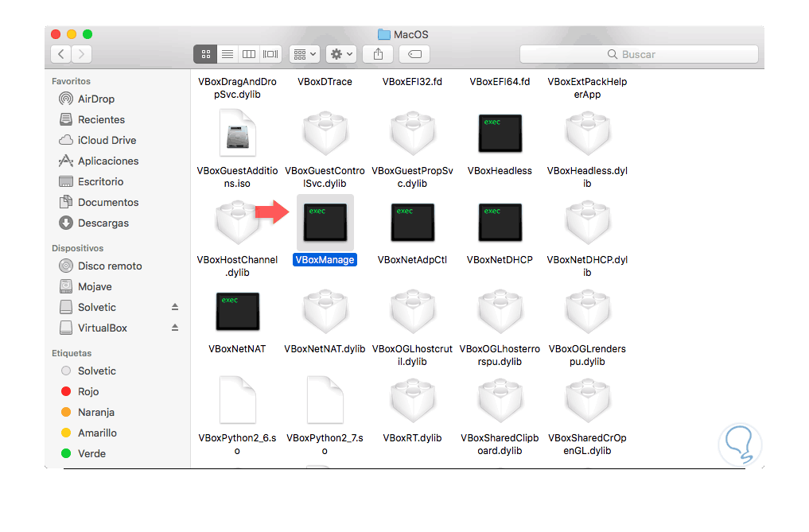This screenshot has width=809, height=532.
Task: Click the Edit Tags button
Action: coord(414,54)
